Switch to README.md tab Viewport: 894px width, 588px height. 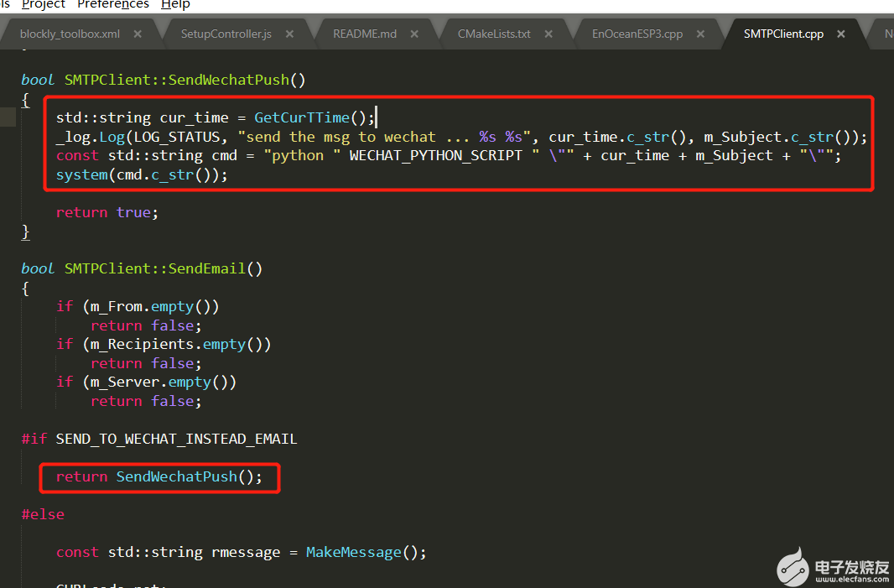tap(364, 34)
